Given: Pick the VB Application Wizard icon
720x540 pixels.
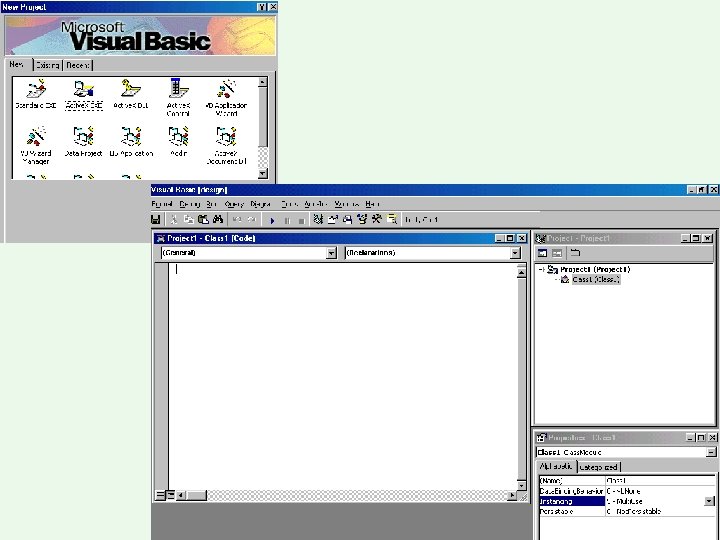Looking at the screenshot, I should tap(226, 97).
